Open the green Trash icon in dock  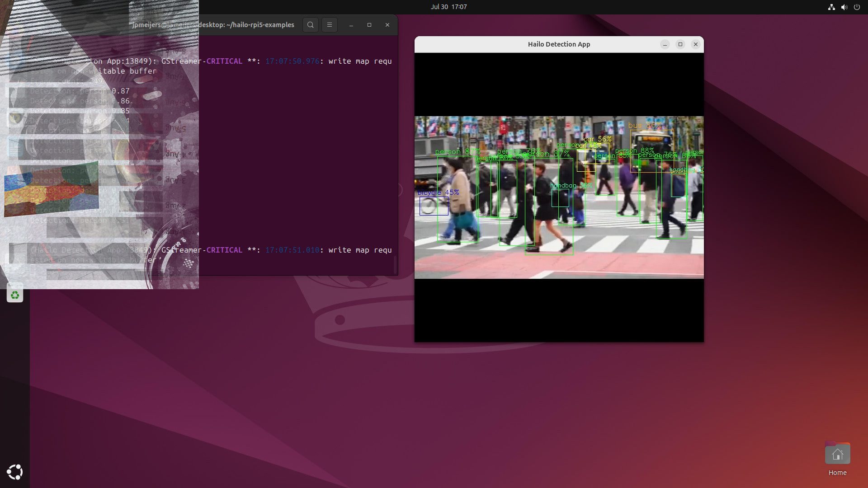[x=15, y=295]
